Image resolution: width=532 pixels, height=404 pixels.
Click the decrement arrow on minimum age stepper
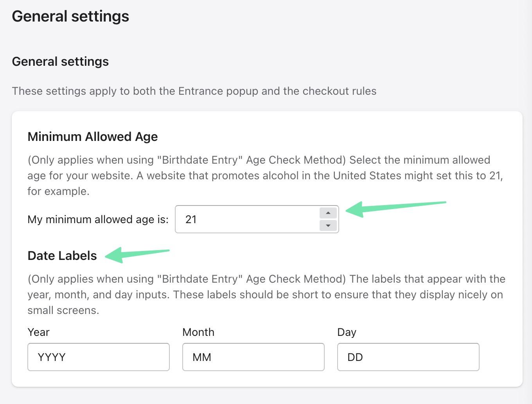[x=327, y=225]
